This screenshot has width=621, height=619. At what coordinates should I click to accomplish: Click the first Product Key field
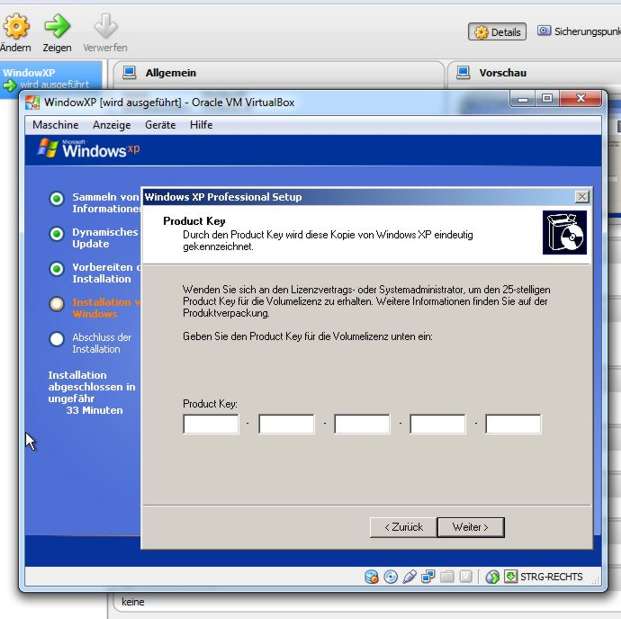(211, 425)
